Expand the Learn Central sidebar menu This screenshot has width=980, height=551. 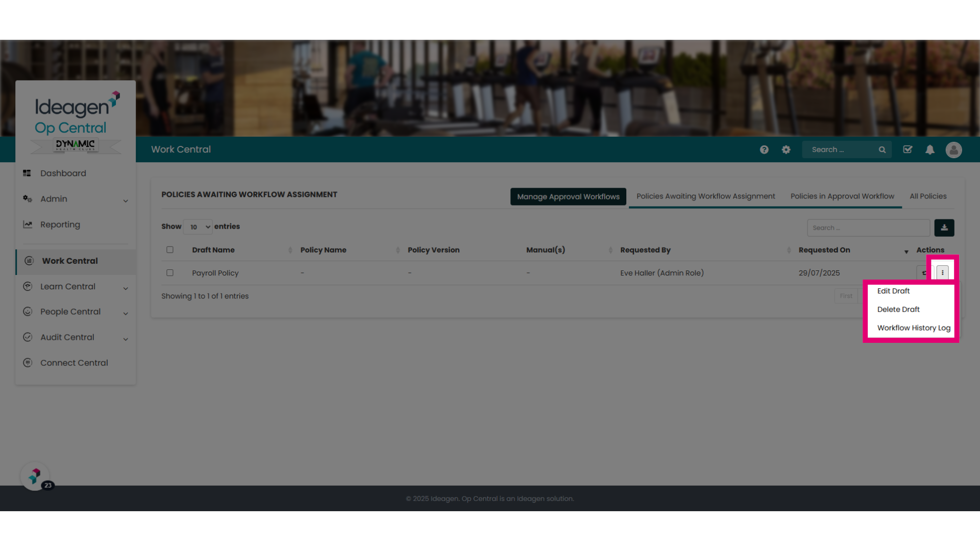76,287
